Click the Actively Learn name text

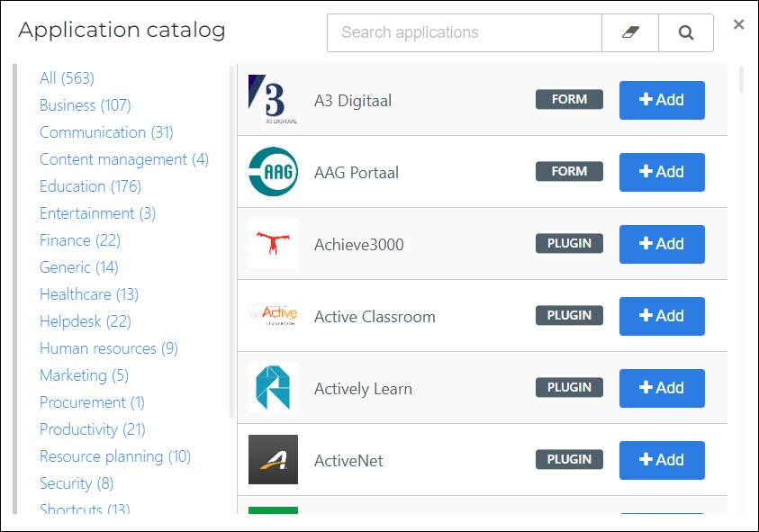[363, 389]
